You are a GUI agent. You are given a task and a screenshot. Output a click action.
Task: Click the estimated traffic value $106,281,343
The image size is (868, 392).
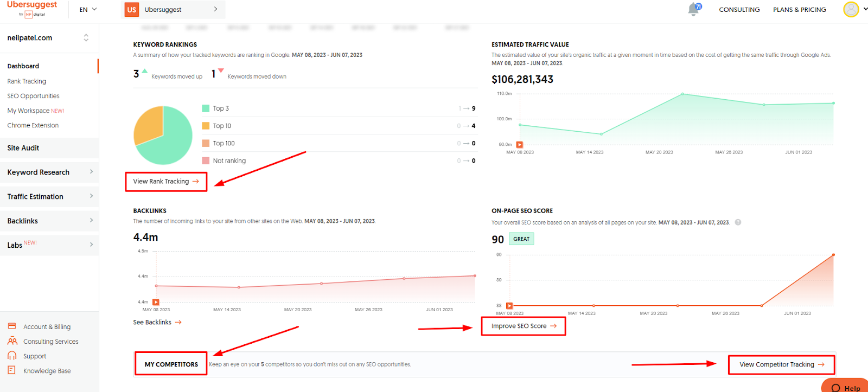[522, 80]
